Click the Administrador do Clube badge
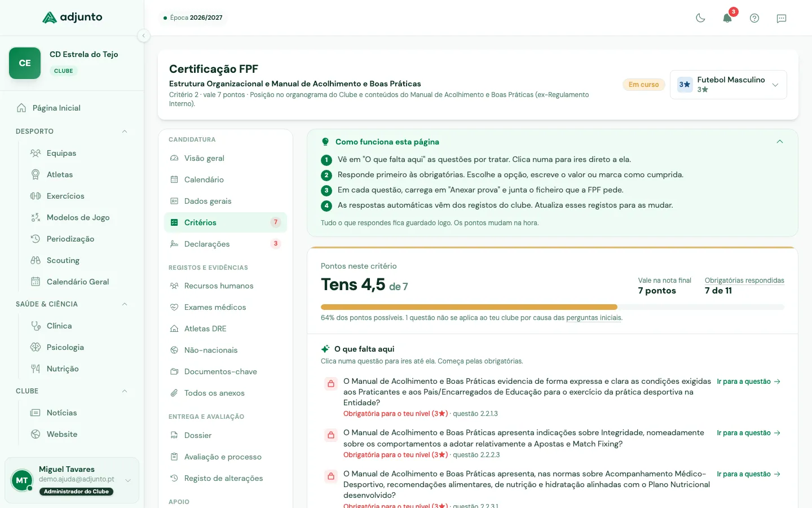The image size is (812, 508). pos(76,492)
